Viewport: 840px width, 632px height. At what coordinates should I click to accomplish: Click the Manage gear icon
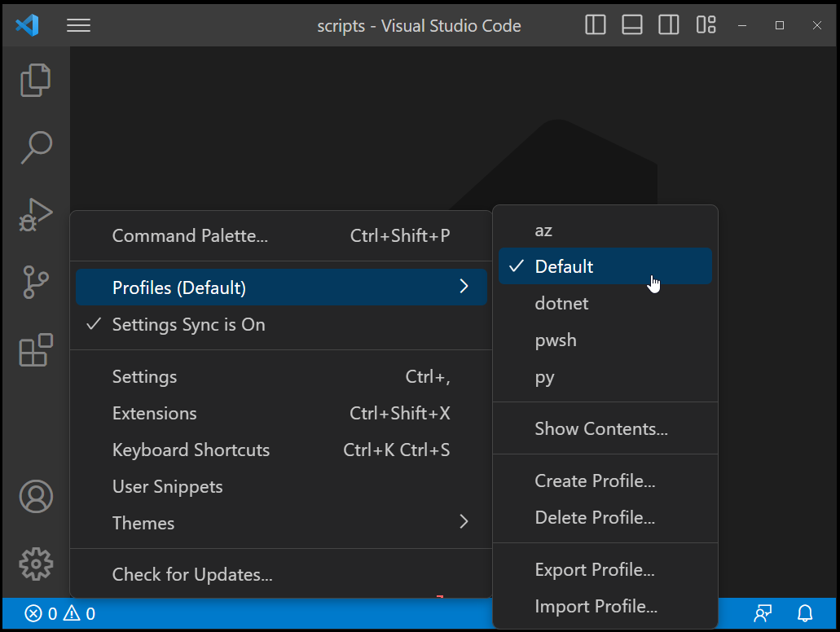point(36,564)
